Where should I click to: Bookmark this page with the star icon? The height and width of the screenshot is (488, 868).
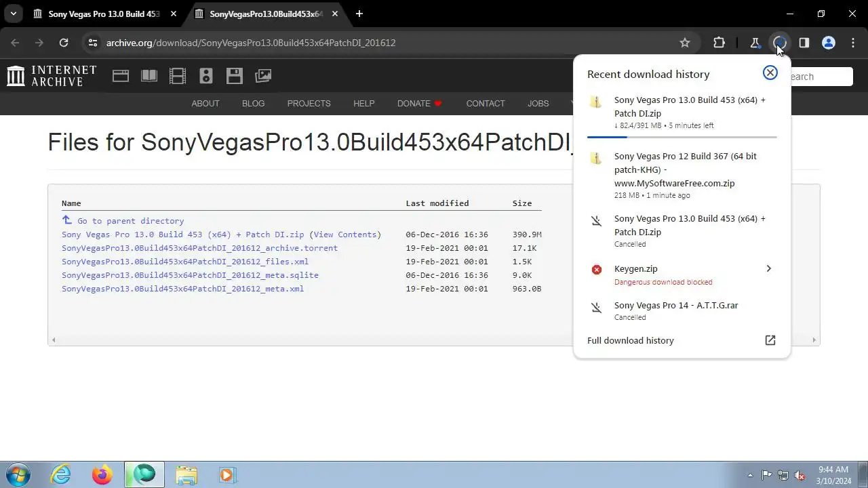coord(685,43)
